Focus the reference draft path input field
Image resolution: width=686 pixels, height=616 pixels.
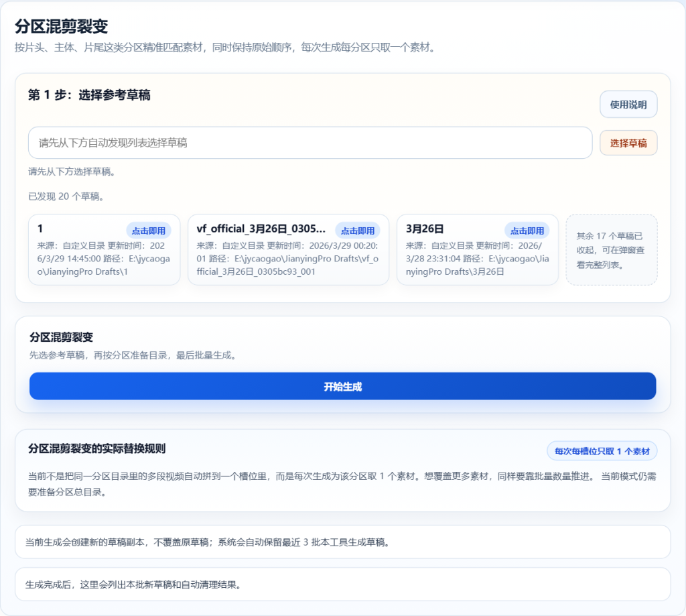point(310,143)
